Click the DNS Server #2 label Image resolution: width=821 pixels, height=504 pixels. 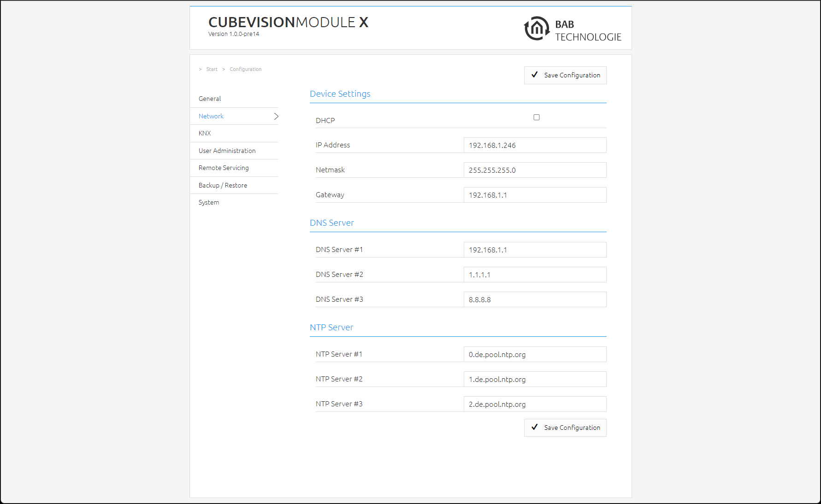[339, 275]
